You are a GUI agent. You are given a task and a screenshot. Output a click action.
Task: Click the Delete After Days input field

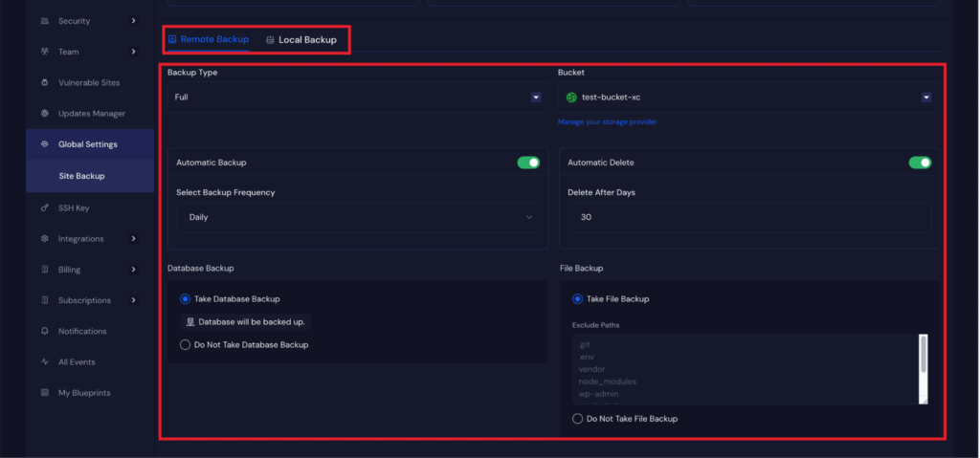click(x=746, y=217)
